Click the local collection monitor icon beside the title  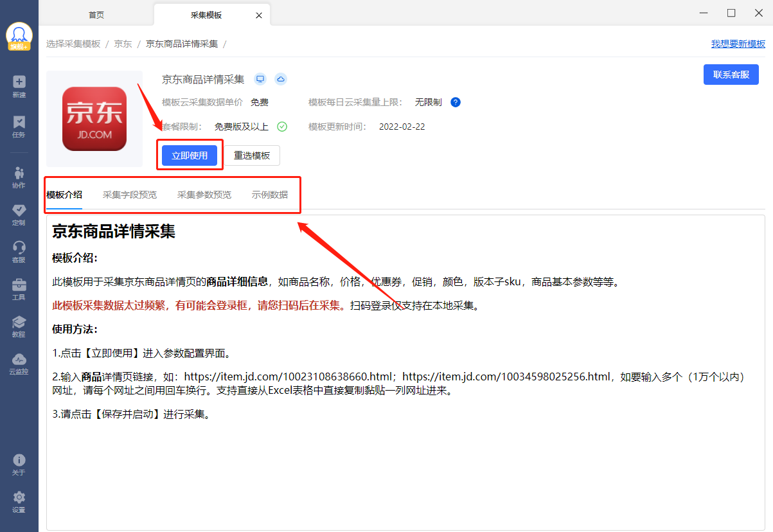[x=260, y=79]
